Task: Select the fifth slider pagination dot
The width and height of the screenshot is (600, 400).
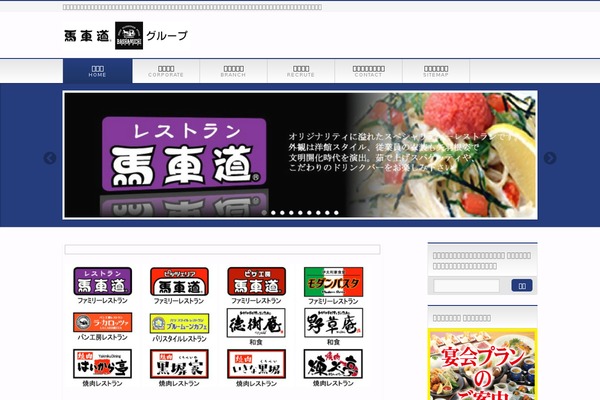Action: (300, 213)
